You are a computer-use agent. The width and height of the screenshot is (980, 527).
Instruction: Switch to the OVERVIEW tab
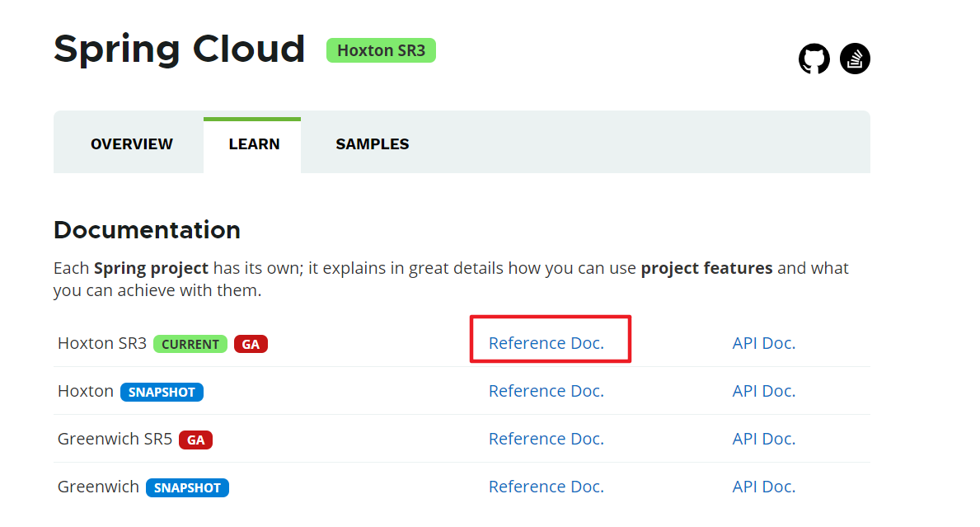click(132, 144)
